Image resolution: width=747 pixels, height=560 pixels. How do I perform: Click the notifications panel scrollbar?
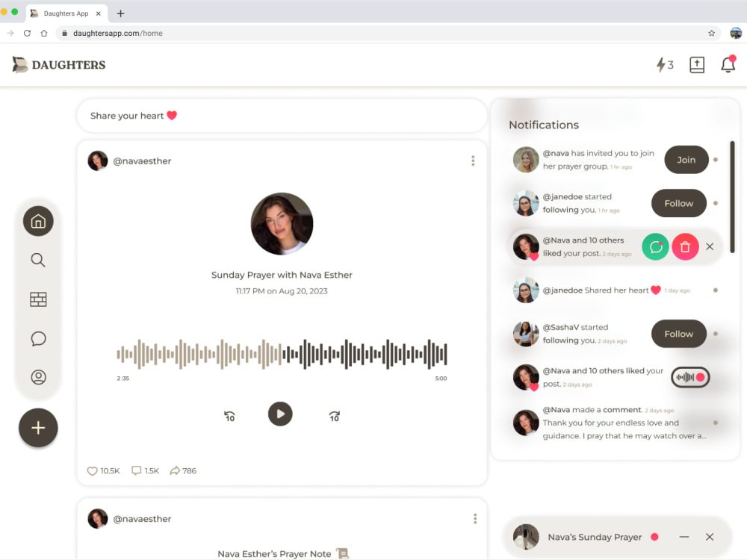[x=732, y=197]
